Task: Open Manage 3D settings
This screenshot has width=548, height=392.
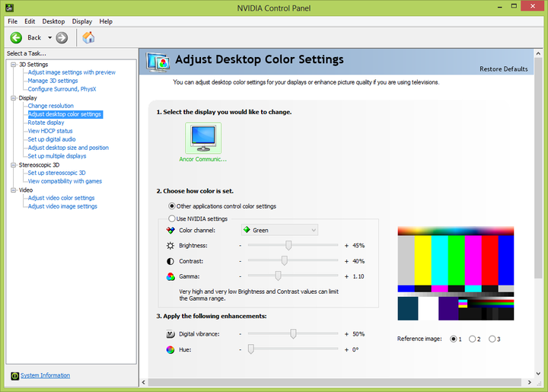Action: point(53,81)
